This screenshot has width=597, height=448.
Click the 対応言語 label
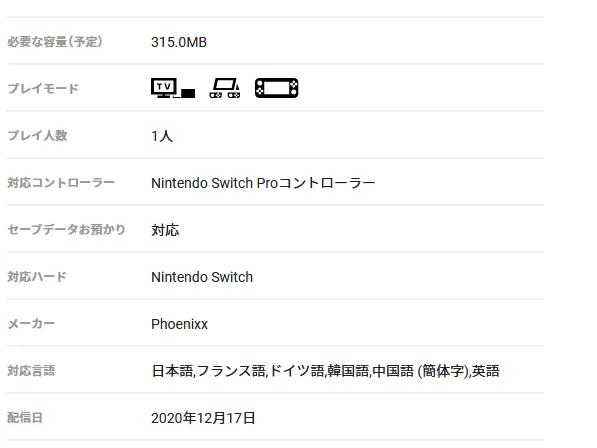click(x=31, y=371)
